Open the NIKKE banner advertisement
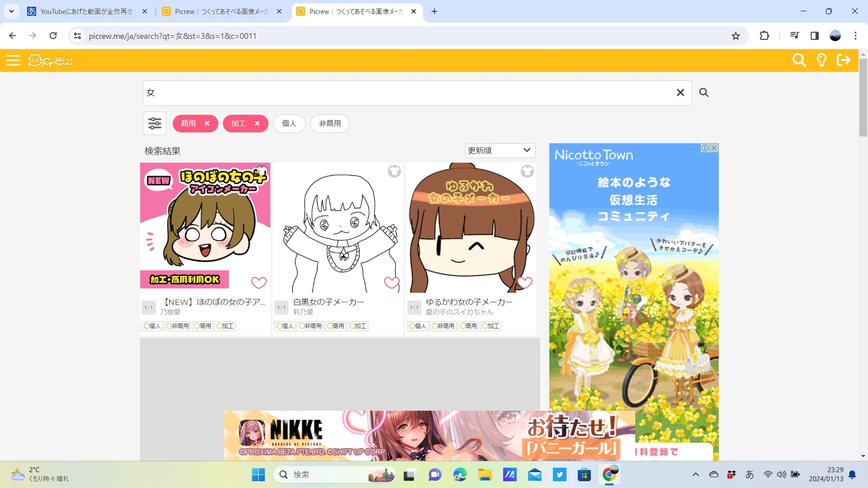 429,436
